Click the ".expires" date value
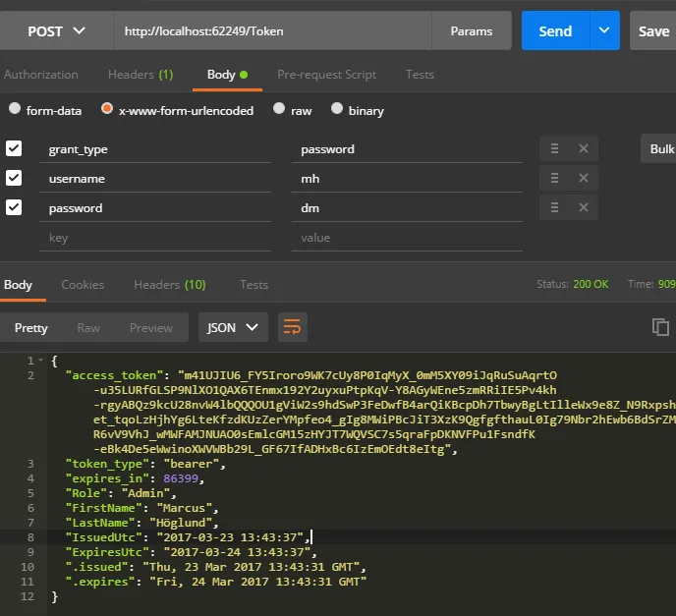 pos(257,582)
